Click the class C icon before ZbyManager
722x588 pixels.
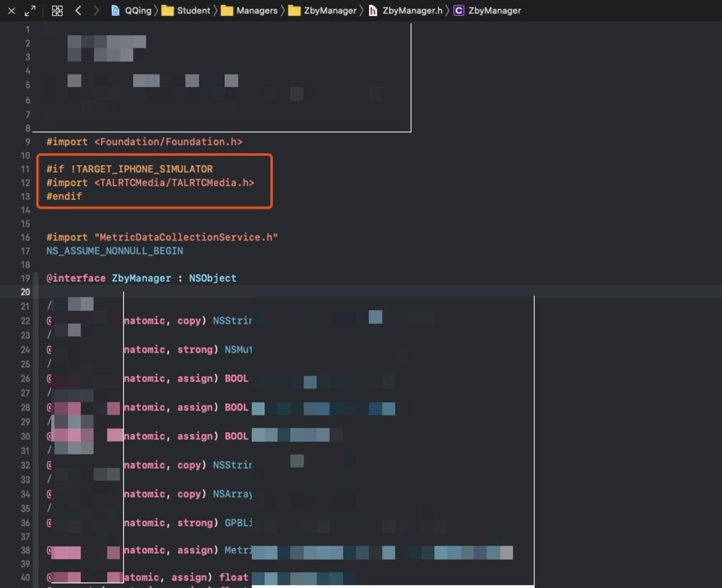pyautogui.click(x=459, y=10)
